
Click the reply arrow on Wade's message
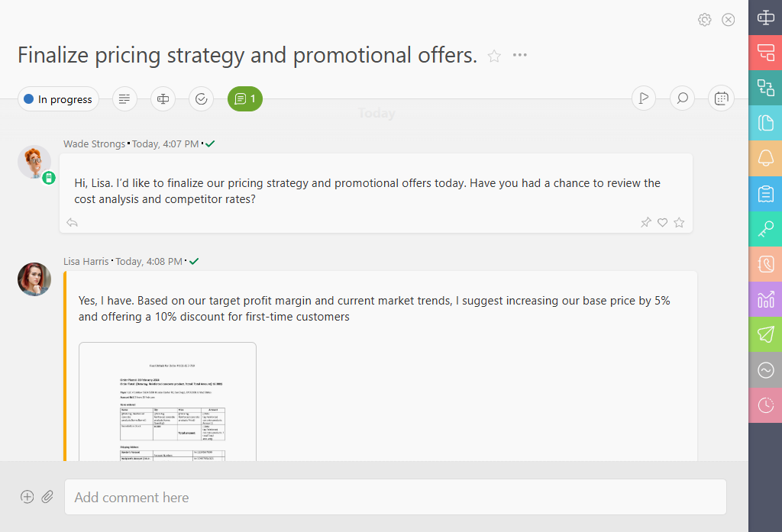tap(72, 222)
